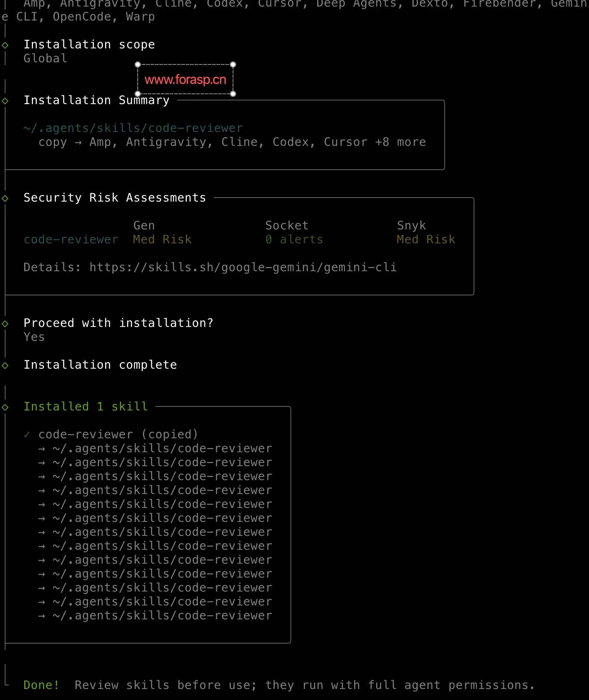Image resolution: width=589 pixels, height=700 pixels.
Task: Click the "code-reviewer (copied)" entry
Action: (x=118, y=435)
